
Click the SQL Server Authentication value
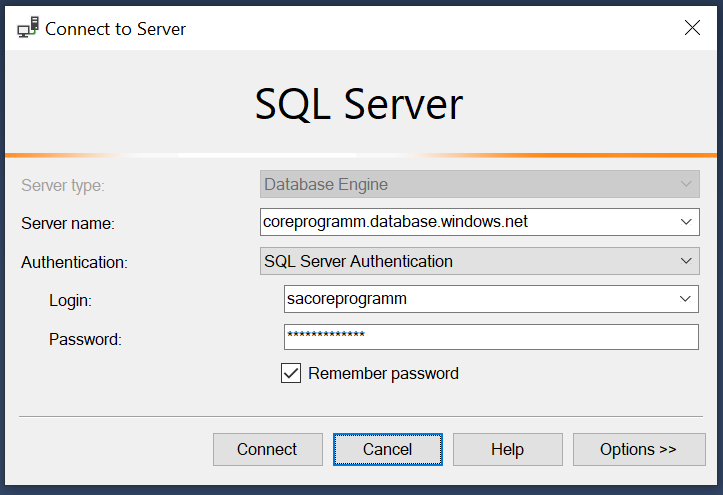pyautogui.click(x=358, y=261)
